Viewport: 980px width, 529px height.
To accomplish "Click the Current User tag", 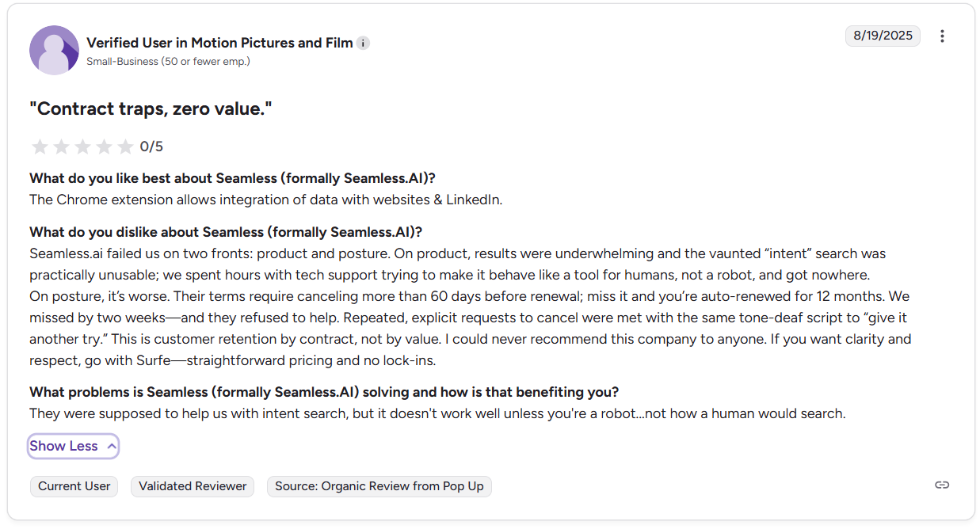I will pyautogui.click(x=74, y=486).
